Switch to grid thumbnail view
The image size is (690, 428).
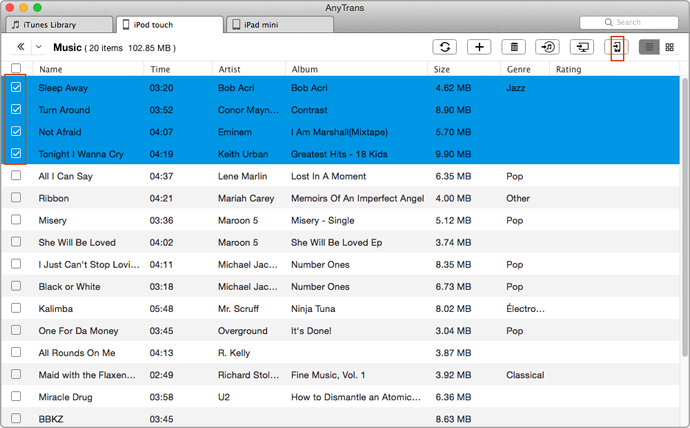[669, 47]
